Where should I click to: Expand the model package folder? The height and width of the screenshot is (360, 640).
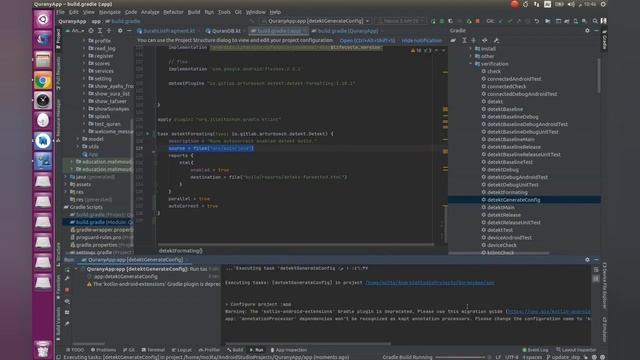point(78,139)
